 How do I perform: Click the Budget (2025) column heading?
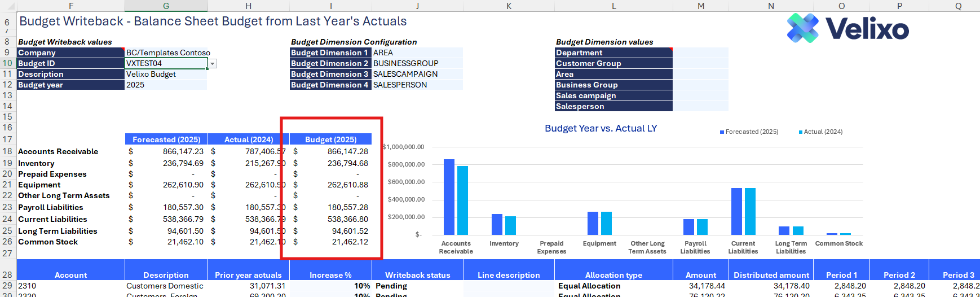330,139
